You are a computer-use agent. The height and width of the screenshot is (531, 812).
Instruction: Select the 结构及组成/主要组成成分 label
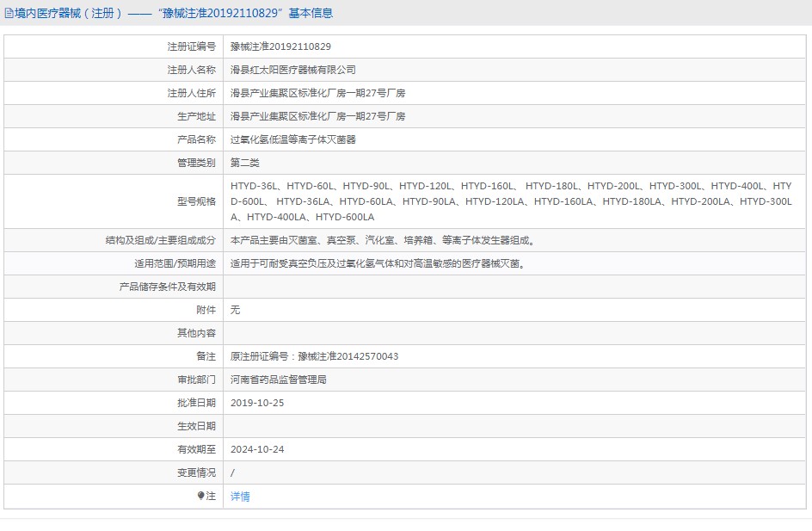pos(161,240)
